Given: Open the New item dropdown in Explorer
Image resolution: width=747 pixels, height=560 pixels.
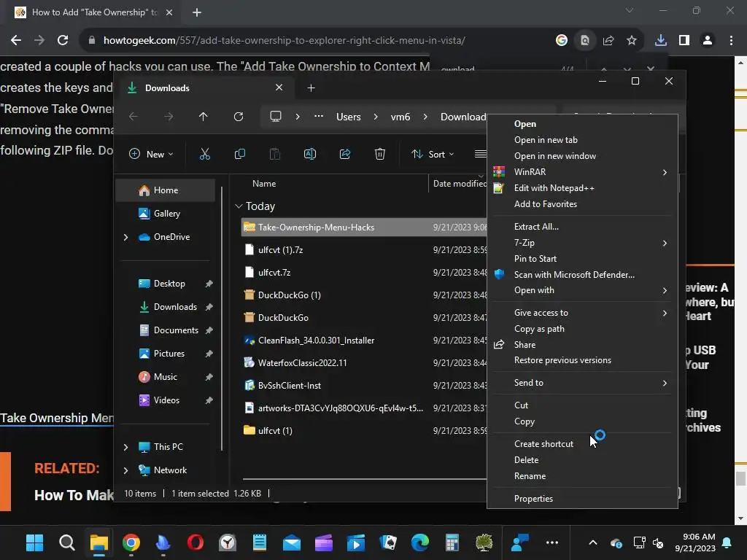Looking at the screenshot, I should tap(152, 154).
